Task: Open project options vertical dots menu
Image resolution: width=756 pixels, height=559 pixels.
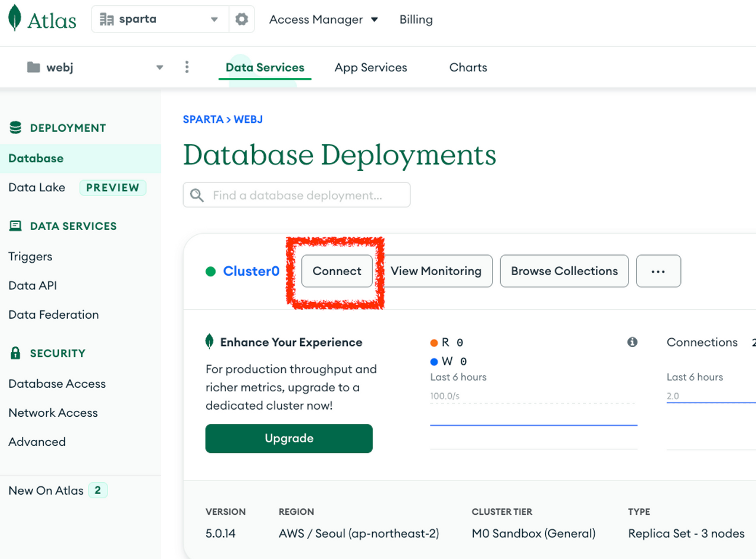Action: click(x=187, y=67)
